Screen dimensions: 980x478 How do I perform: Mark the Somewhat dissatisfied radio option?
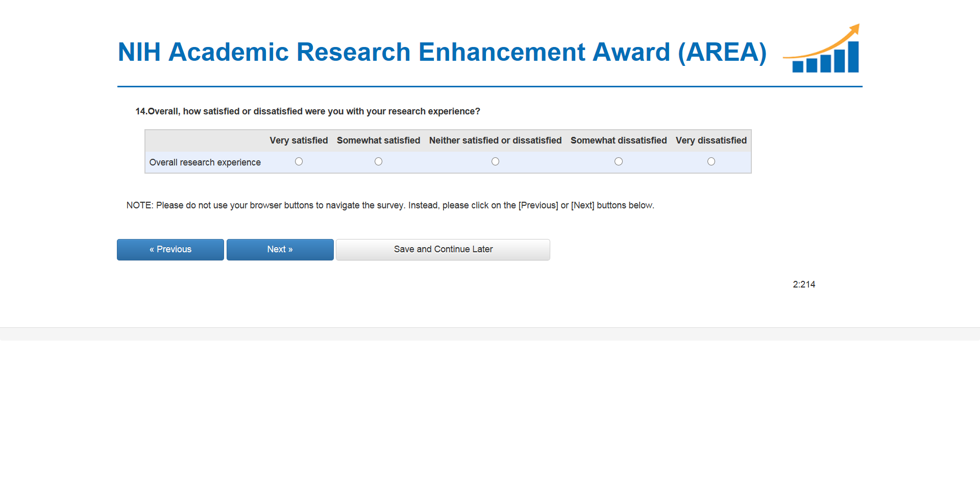[x=619, y=161]
